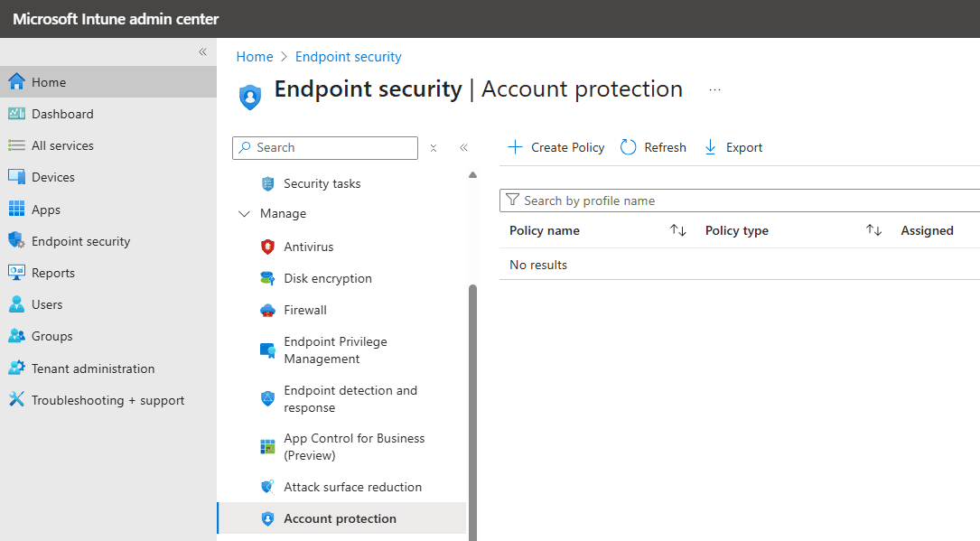The width and height of the screenshot is (980, 541).
Task: Sort by Policy name arrows
Action: 678,230
